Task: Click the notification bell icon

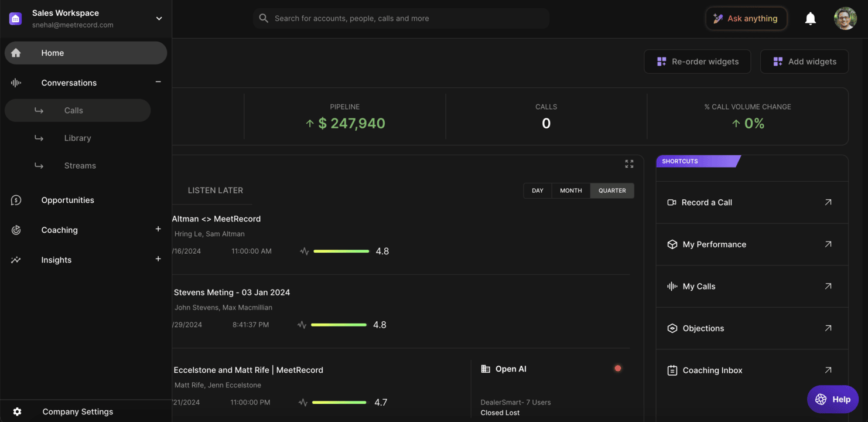Action: (810, 19)
